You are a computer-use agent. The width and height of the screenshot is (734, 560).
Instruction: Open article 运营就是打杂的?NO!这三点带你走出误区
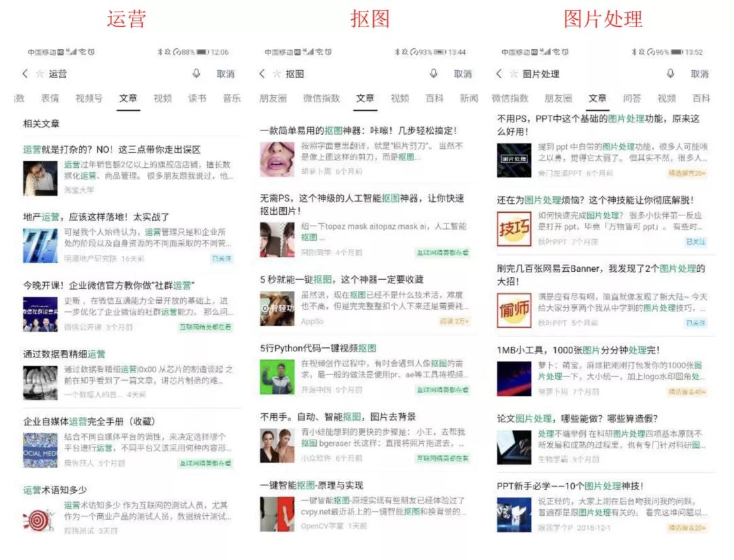tap(128, 170)
